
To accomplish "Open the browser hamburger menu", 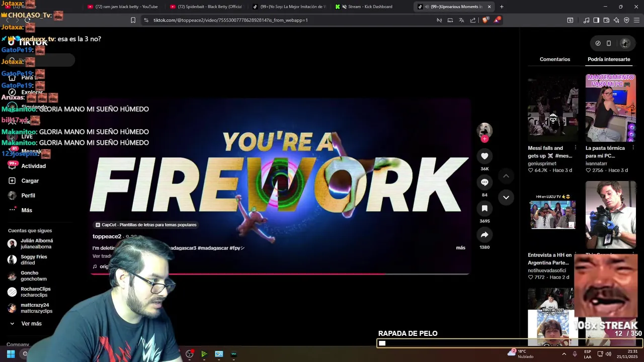I will 637,20.
